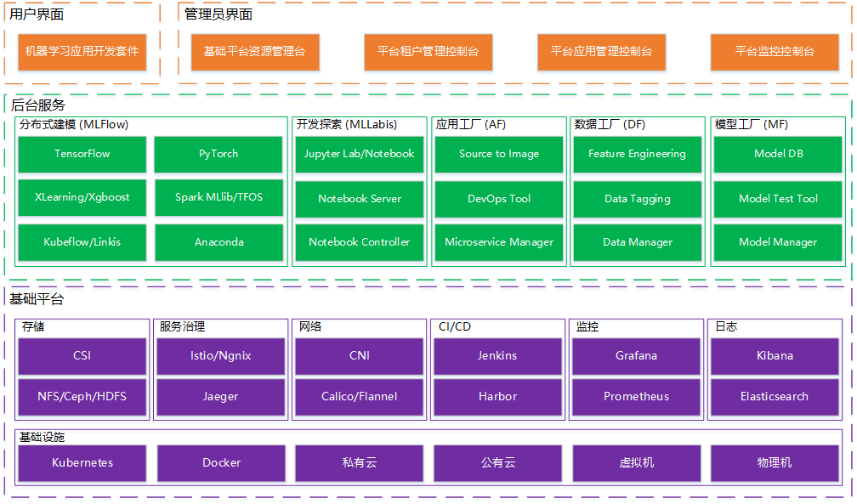Pick the Calico/Flannel block
The height and width of the screenshot is (504, 857).
[359, 397]
